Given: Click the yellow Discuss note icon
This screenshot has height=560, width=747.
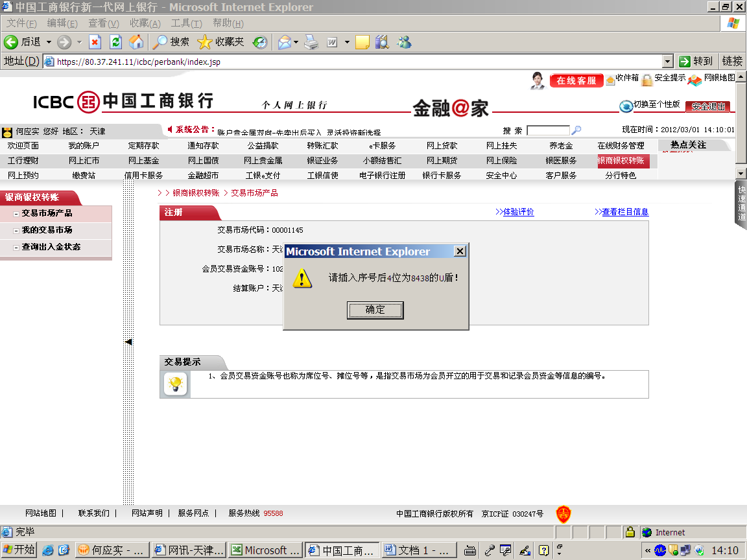Looking at the screenshot, I should click(x=362, y=42).
